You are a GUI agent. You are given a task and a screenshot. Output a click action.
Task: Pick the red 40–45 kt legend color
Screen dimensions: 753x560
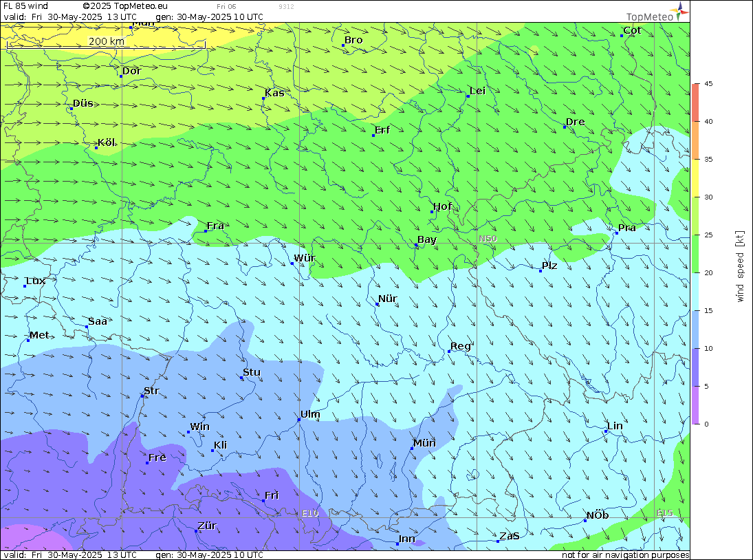695,103
